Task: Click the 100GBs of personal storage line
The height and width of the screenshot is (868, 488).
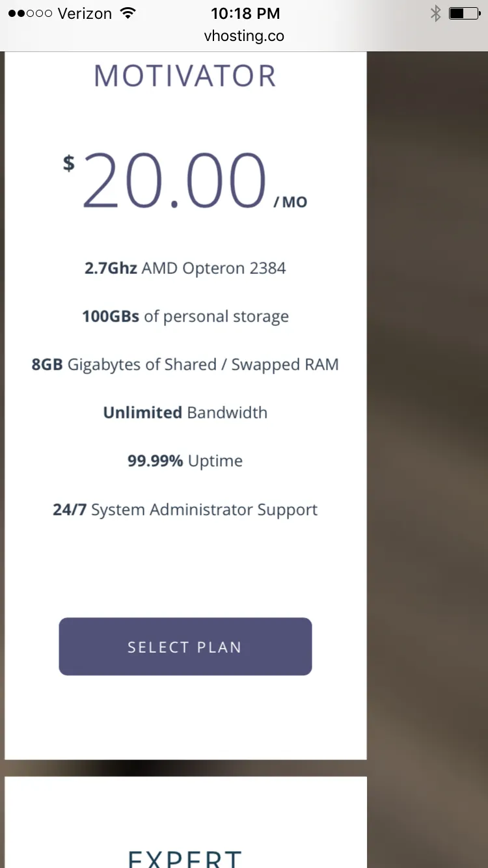Action: [x=185, y=317]
